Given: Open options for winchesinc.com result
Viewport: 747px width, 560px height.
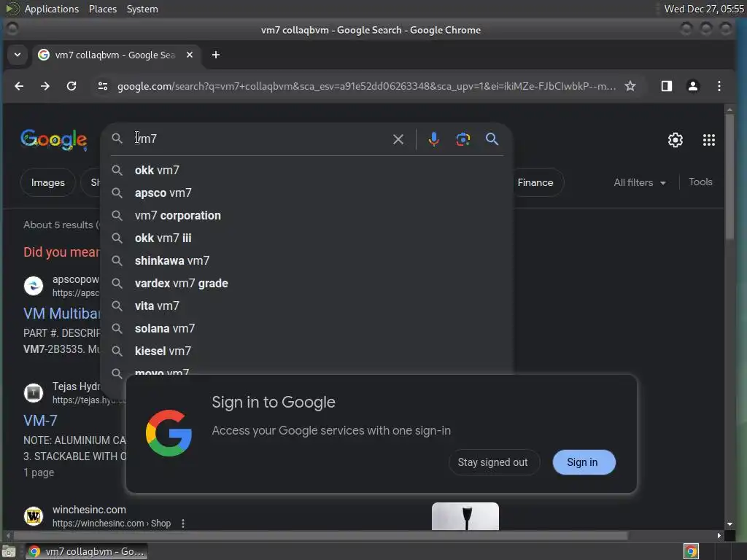Looking at the screenshot, I should tap(183, 524).
